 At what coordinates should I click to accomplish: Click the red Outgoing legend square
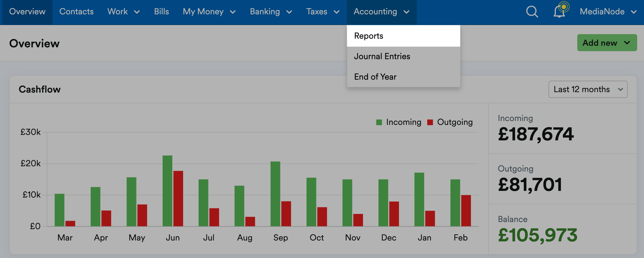click(x=430, y=122)
